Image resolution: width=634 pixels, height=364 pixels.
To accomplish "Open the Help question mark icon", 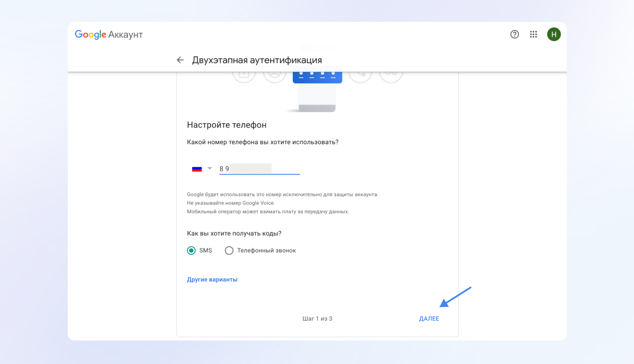I will 514,34.
